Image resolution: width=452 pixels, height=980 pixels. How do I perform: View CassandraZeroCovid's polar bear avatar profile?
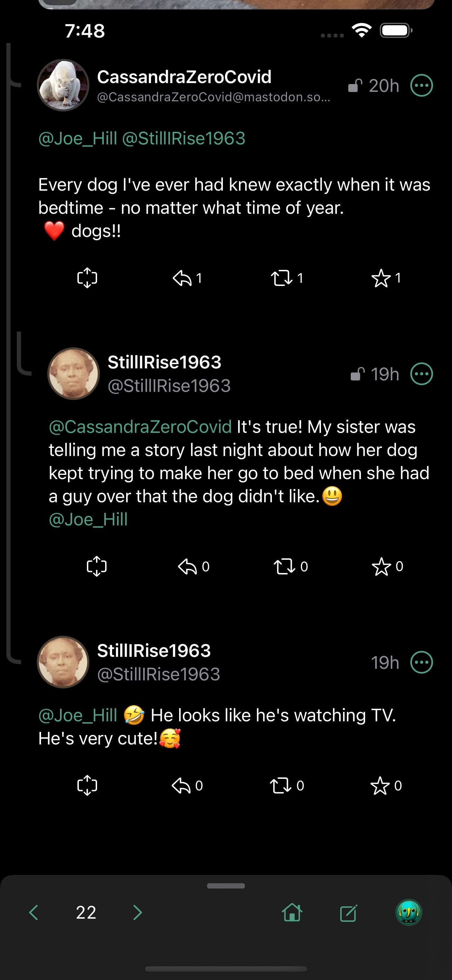click(x=63, y=85)
